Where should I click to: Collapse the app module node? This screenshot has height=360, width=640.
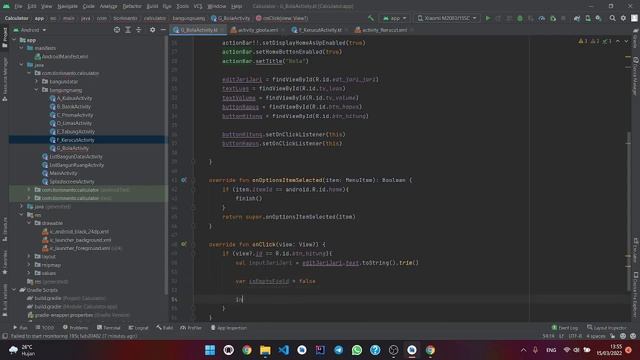14,40
